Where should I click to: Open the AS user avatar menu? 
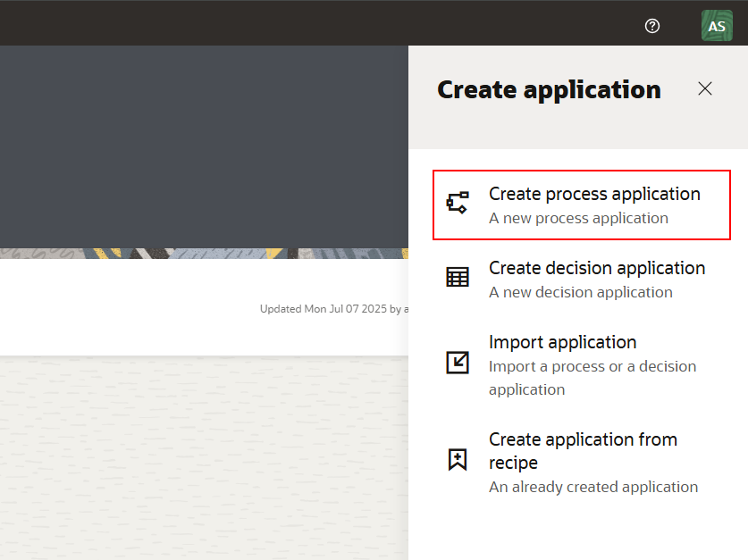pos(717,26)
